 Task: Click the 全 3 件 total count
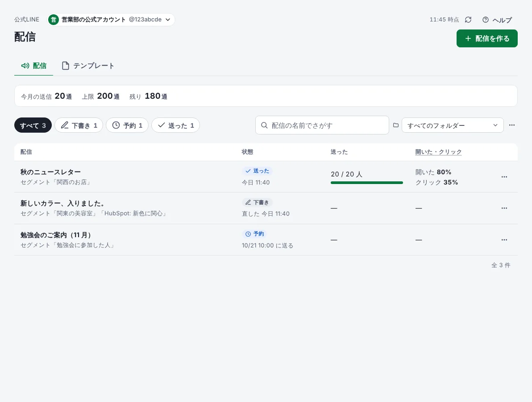(501, 265)
